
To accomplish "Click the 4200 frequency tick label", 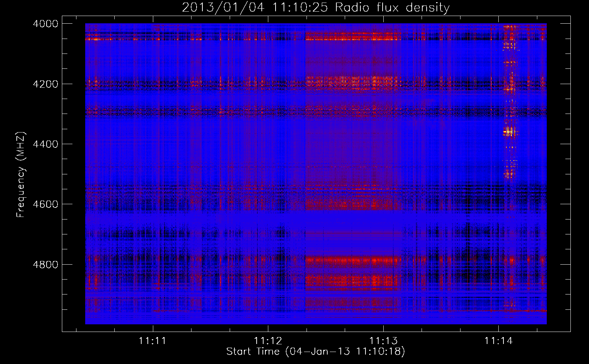I will click(x=46, y=84).
